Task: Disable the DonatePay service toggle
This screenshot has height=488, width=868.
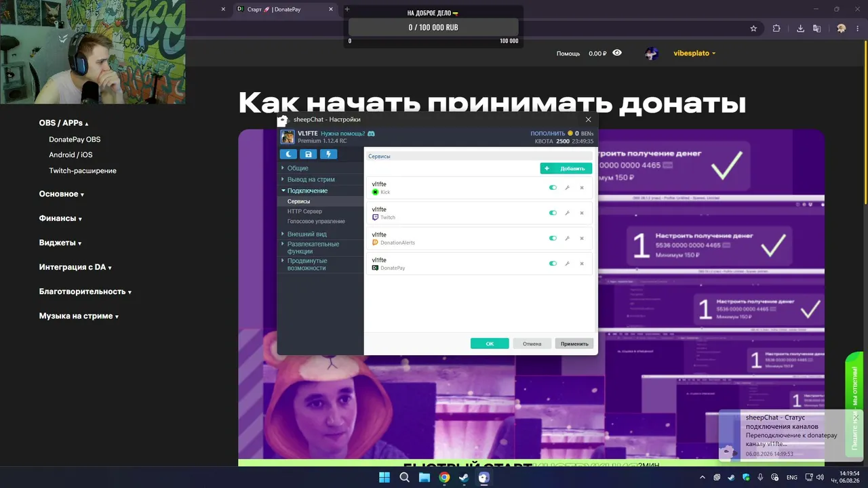Action: pyautogui.click(x=553, y=264)
